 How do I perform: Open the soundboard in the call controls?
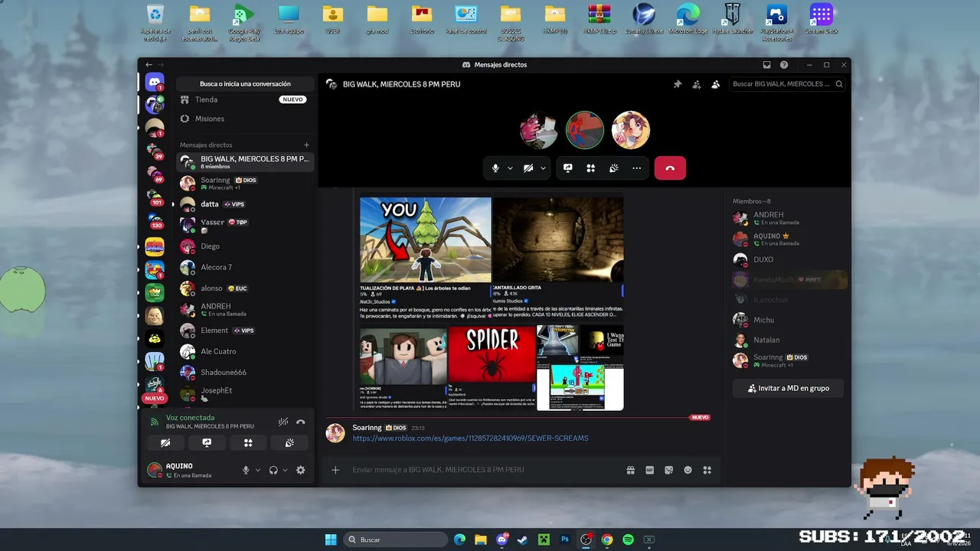[614, 168]
